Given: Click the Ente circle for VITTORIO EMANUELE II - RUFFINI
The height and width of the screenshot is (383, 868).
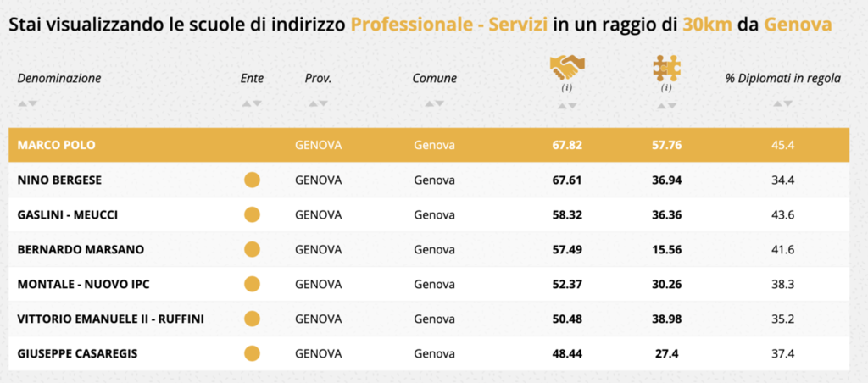Looking at the screenshot, I should tap(252, 319).
